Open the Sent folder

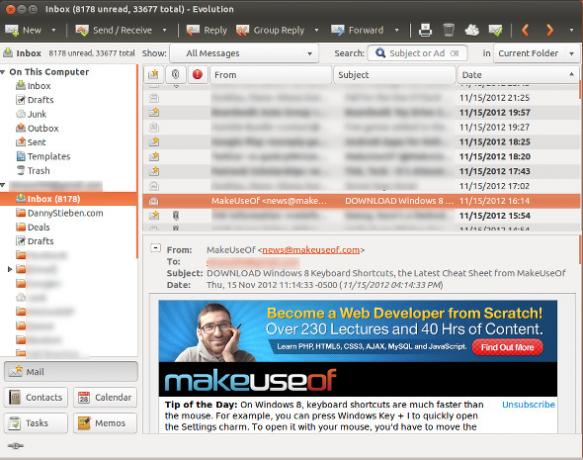[31, 142]
